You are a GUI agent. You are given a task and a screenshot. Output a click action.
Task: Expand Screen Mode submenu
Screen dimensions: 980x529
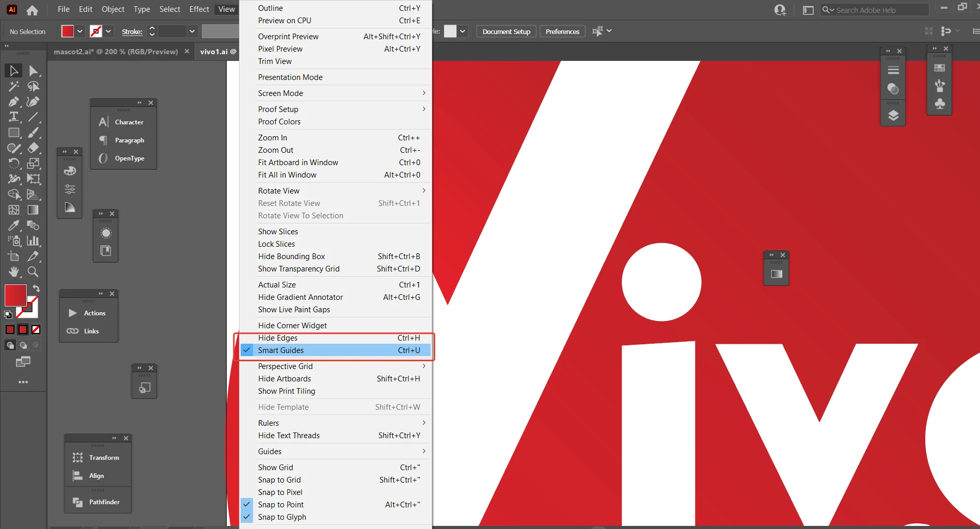[x=336, y=93]
